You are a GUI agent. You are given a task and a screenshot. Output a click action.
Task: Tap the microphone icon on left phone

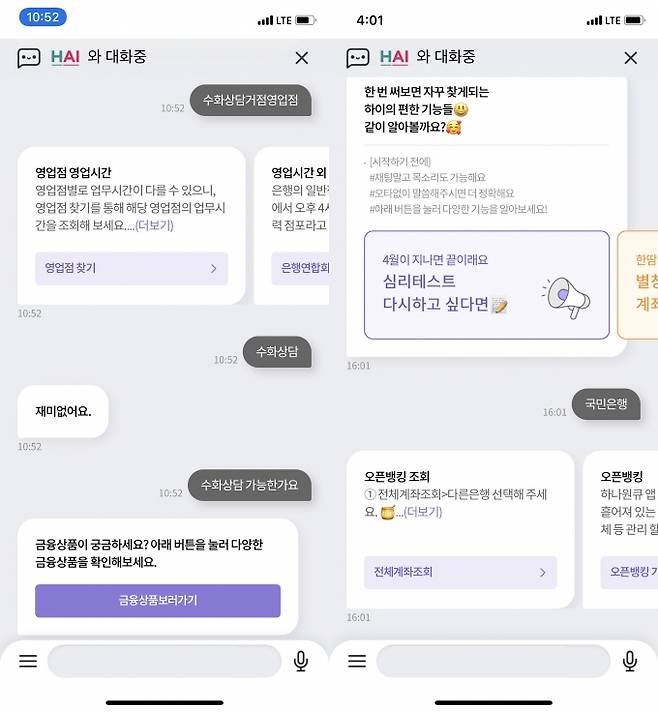coord(301,661)
